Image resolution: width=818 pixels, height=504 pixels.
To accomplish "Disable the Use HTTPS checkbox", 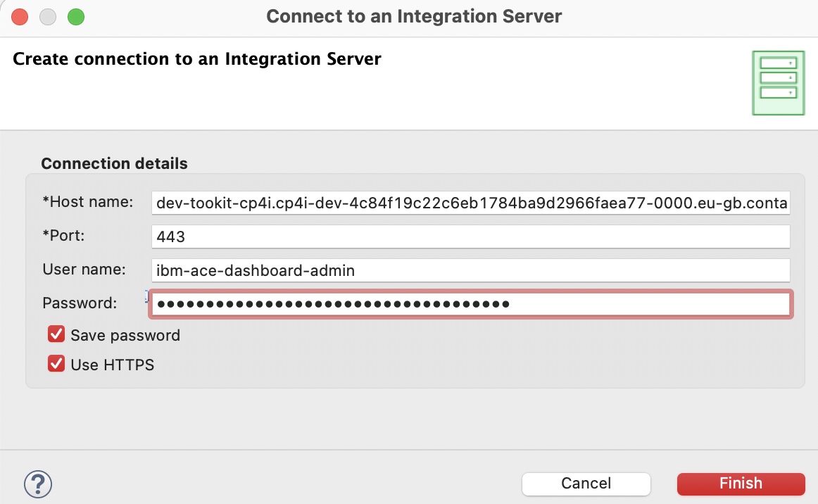I will (x=56, y=365).
